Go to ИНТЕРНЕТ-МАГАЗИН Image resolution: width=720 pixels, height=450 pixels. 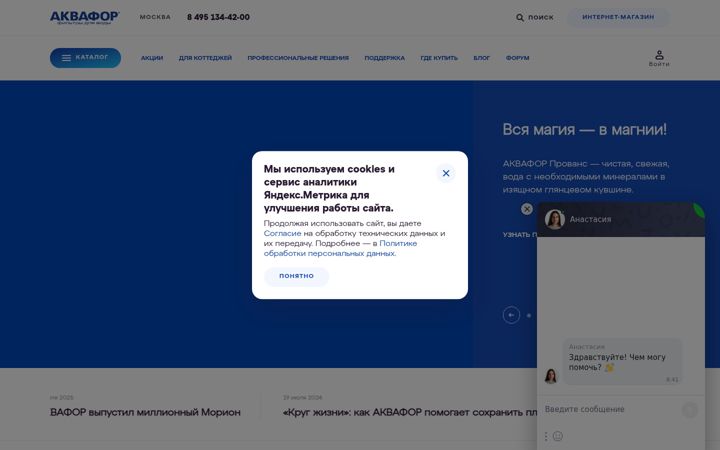coord(618,17)
